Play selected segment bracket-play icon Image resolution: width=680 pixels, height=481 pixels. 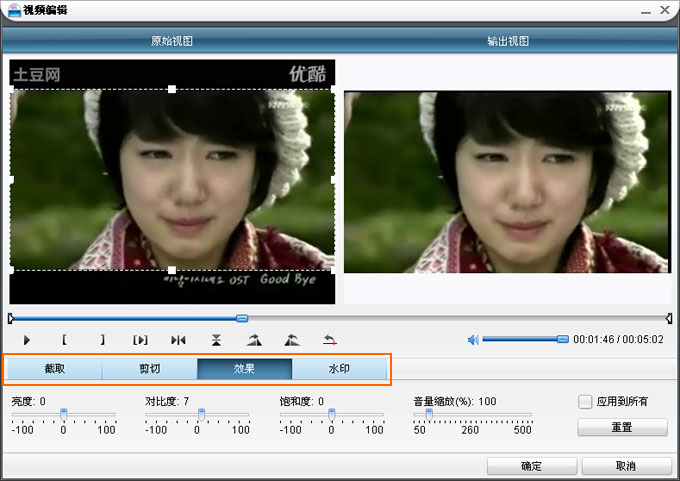pyautogui.click(x=141, y=340)
